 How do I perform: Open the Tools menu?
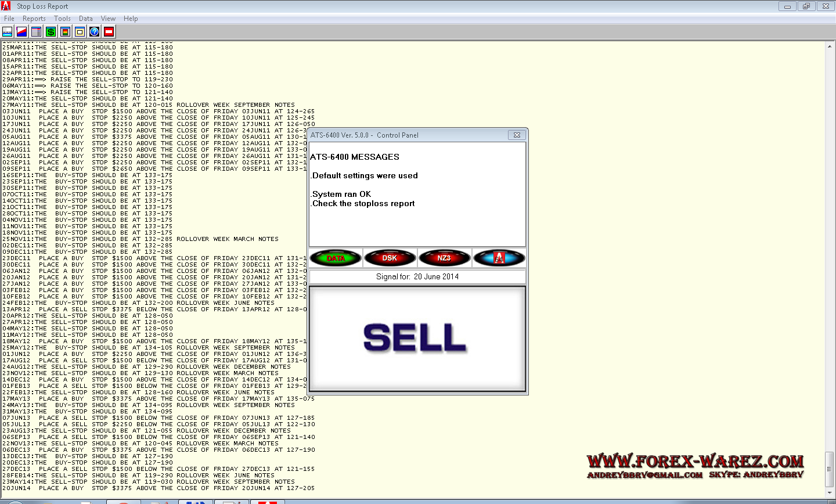(x=62, y=19)
